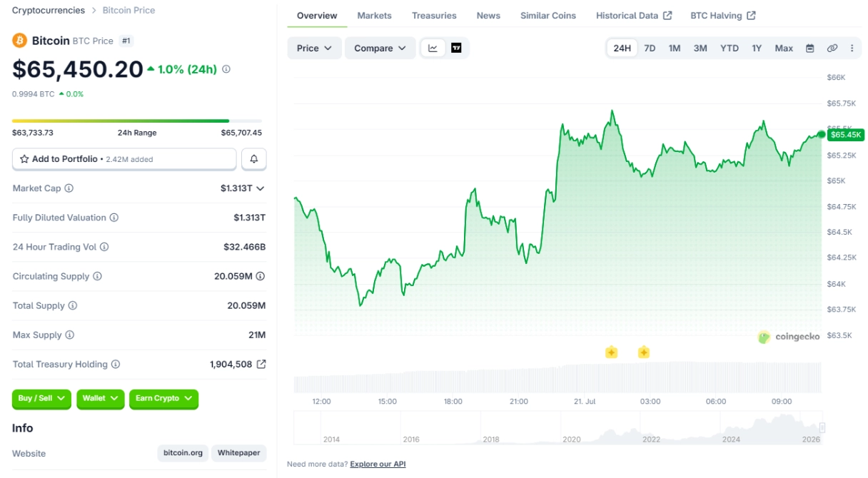Open Historical Data tab

point(634,16)
